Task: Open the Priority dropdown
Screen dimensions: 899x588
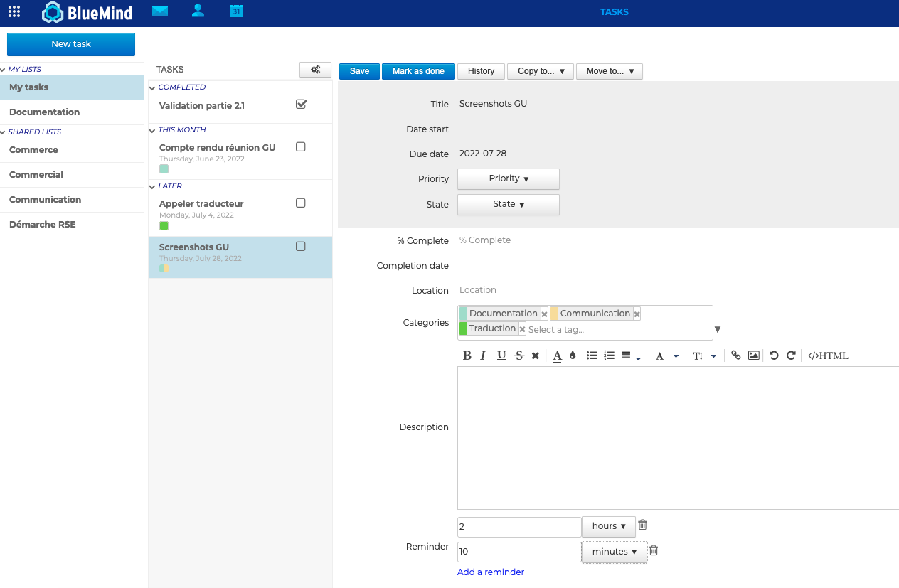Action: (x=508, y=178)
